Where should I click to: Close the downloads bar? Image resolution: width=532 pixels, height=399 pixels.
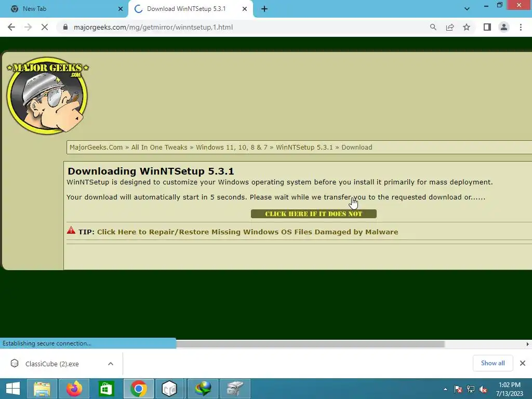click(523, 363)
